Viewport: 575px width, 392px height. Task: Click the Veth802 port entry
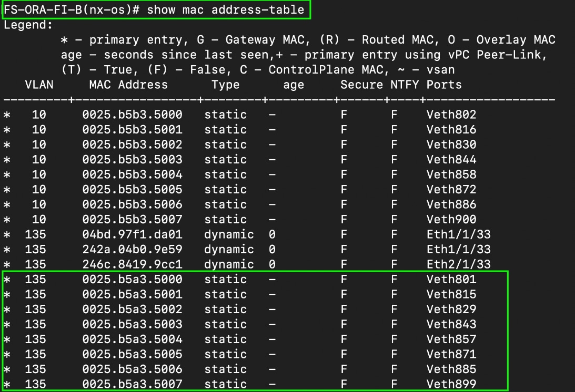pos(451,115)
